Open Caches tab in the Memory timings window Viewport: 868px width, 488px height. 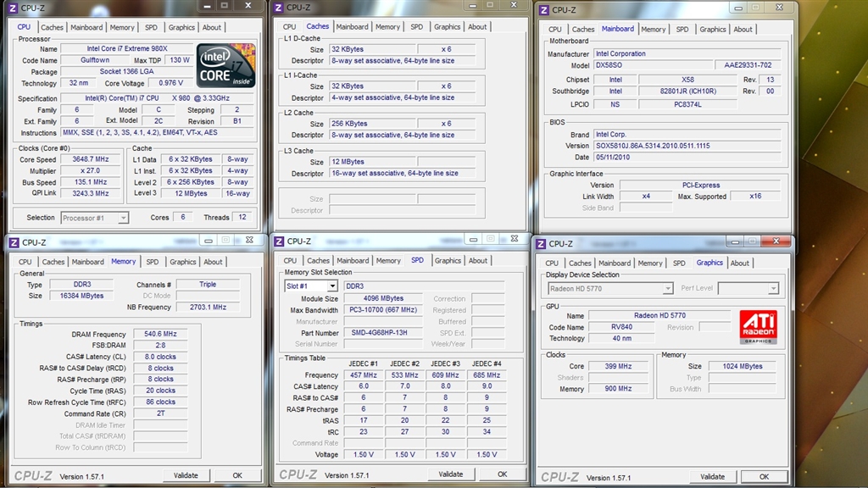(x=53, y=262)
